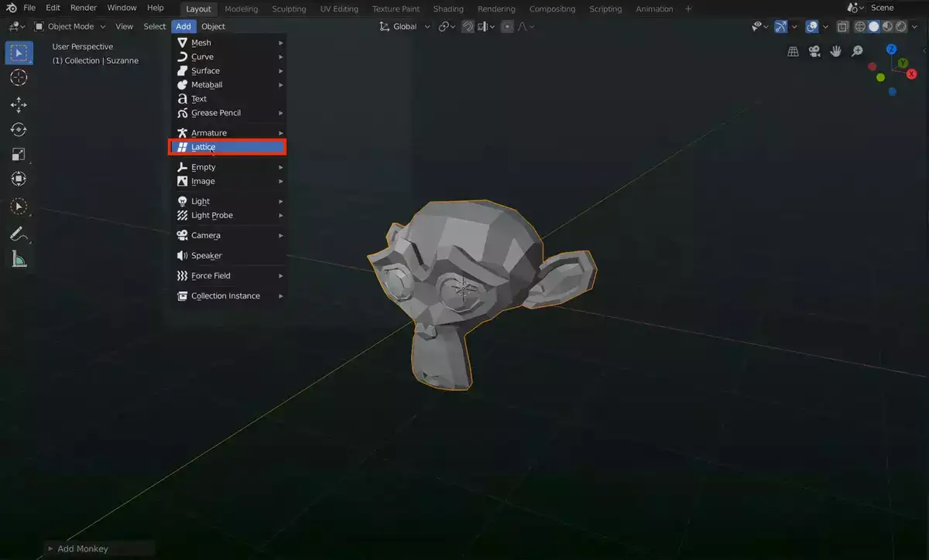Viewport: 929px width, 560px height.
Task: Open the Window menu
Action: [x=122, y=8]
